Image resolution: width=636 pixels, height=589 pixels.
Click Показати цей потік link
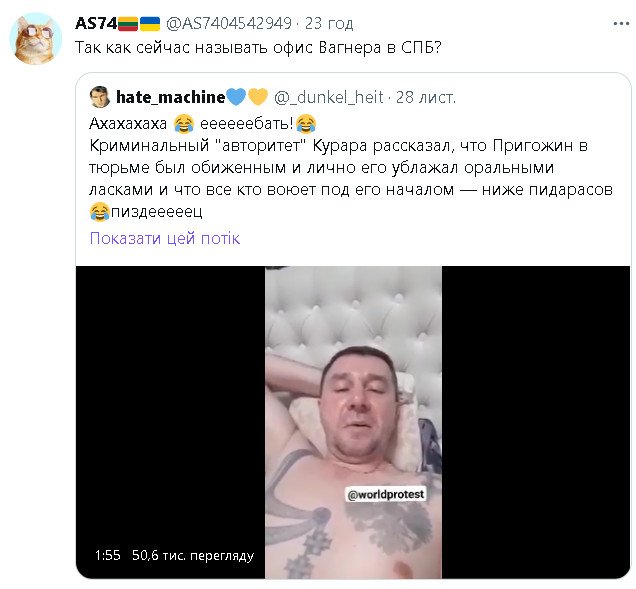(165, 238)
